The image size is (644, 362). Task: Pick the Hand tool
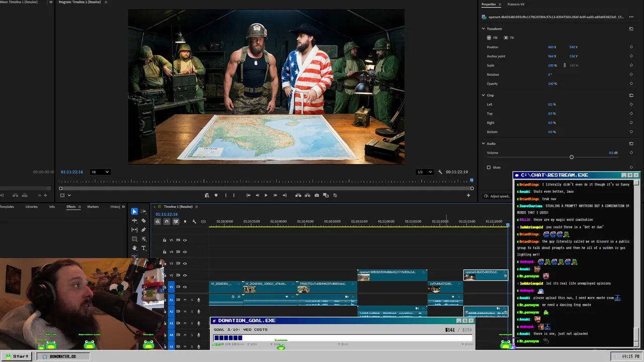pyautogui.click(x=134, y=248)
